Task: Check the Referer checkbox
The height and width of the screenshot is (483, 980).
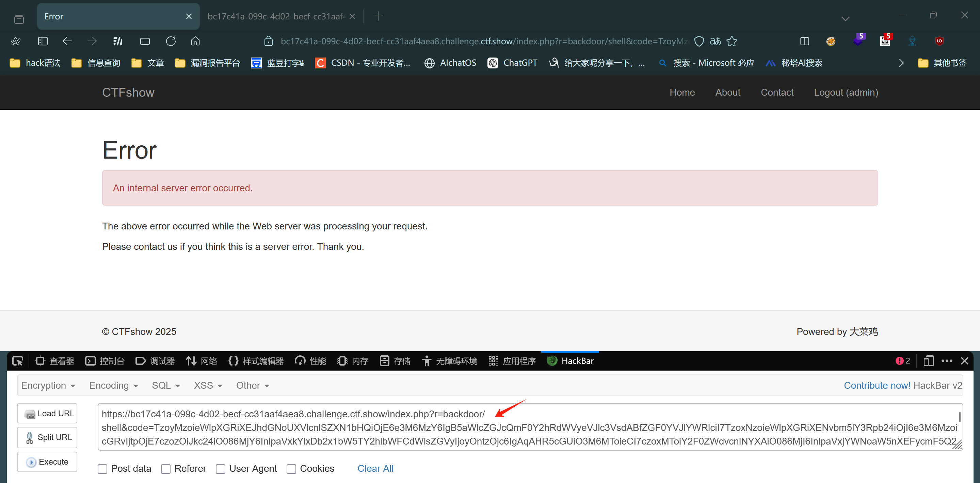Action: 165,469
